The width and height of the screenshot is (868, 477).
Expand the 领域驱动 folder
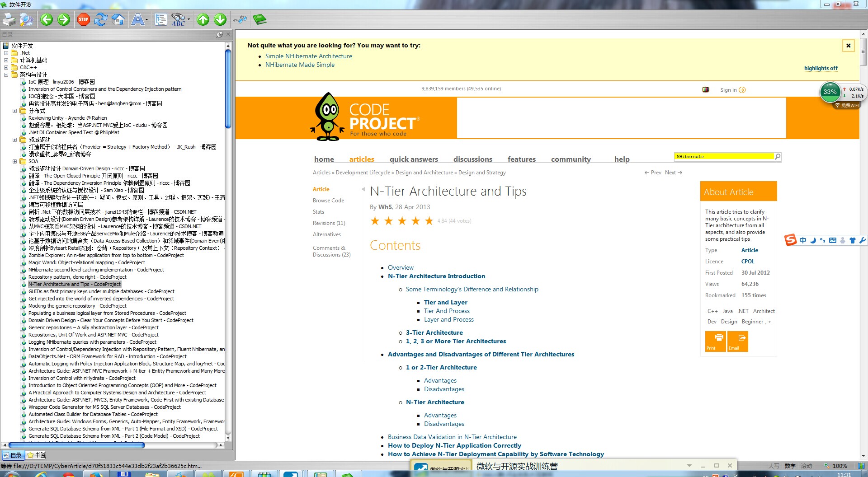click(14, 140)
